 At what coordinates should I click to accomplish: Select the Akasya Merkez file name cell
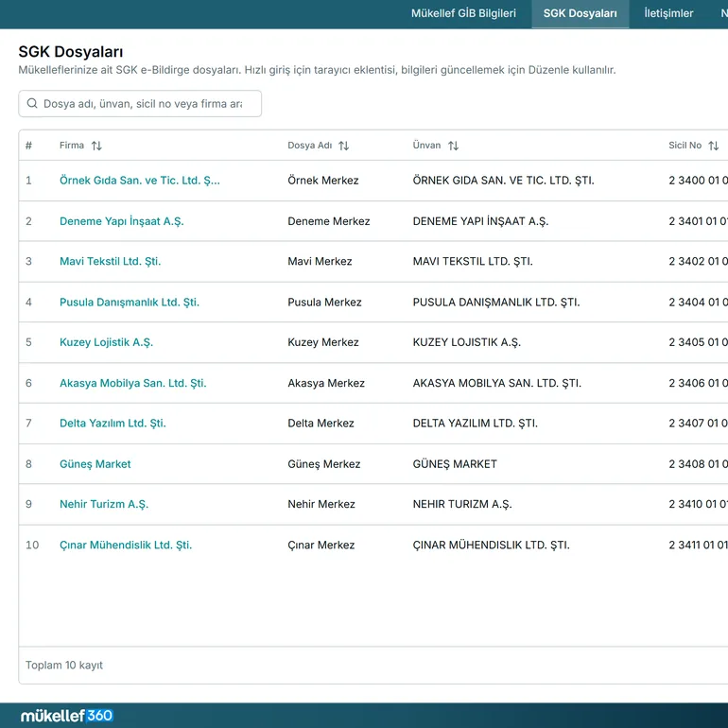click(x=326, y=383)
